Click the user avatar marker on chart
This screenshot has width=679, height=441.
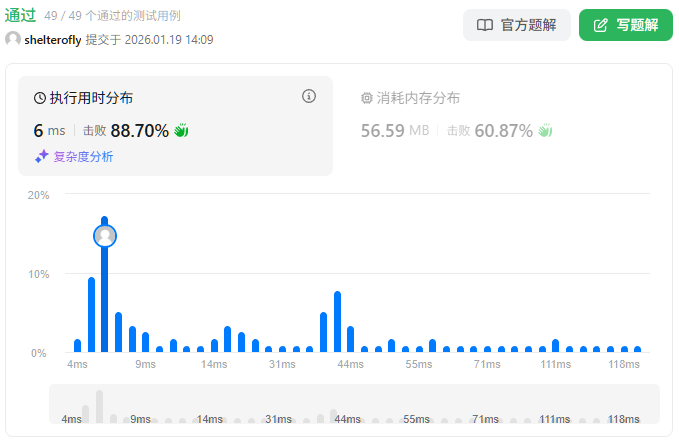[x=105, y=236]
